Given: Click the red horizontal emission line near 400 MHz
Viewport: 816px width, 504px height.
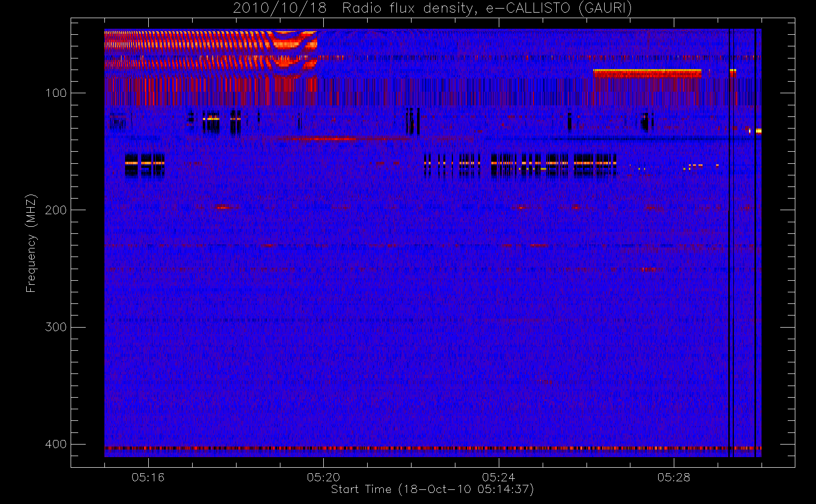Looking at the screenshot, I should [x=433, y=448].
